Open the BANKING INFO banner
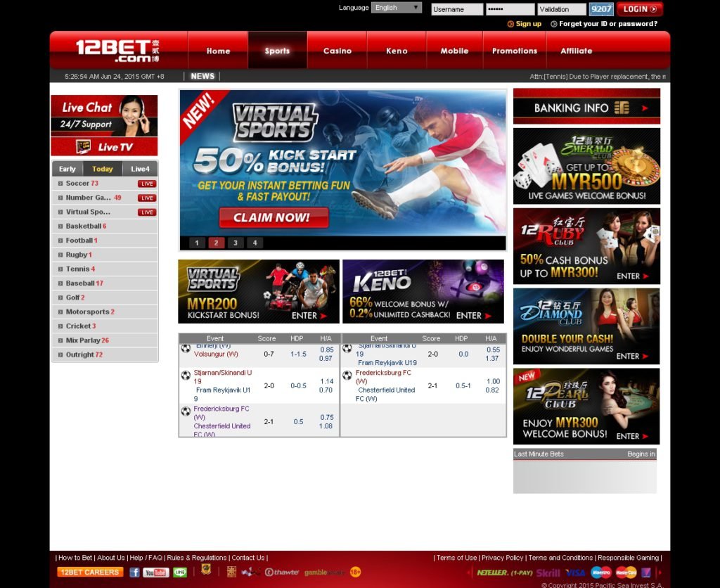This screenshot has height=588, width=720. click(x=586, y=107)
